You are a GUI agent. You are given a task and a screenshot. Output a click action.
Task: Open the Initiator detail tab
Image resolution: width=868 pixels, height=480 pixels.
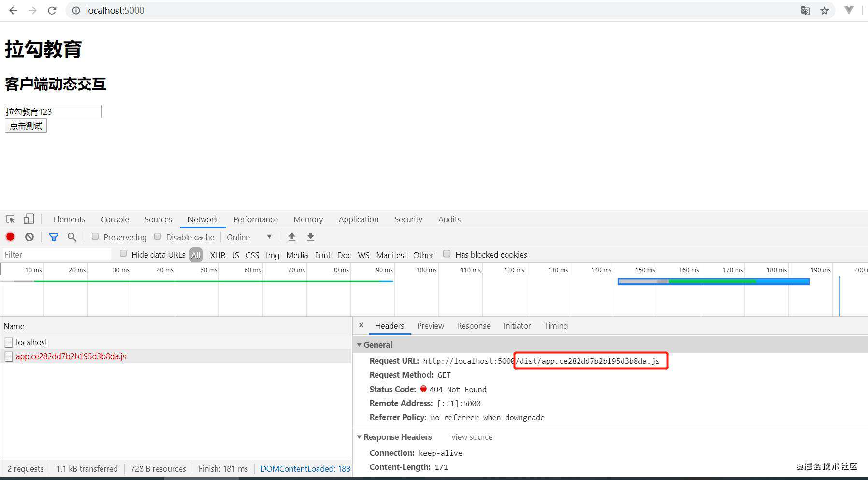pyautogui.click(x=517, y=326)
